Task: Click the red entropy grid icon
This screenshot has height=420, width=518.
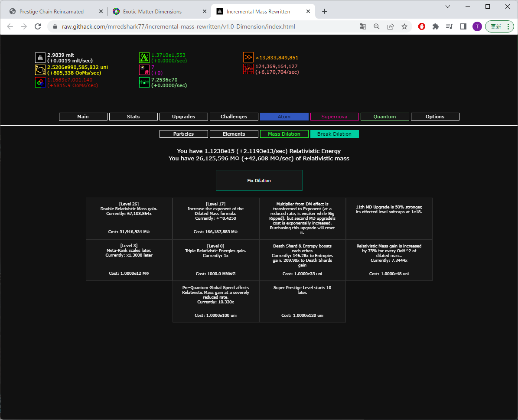Action: (248, 69)
